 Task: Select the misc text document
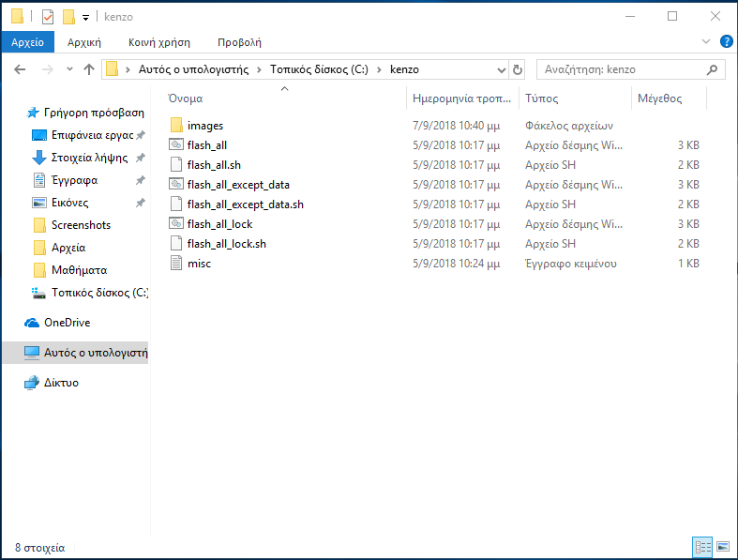coord(199,264)
